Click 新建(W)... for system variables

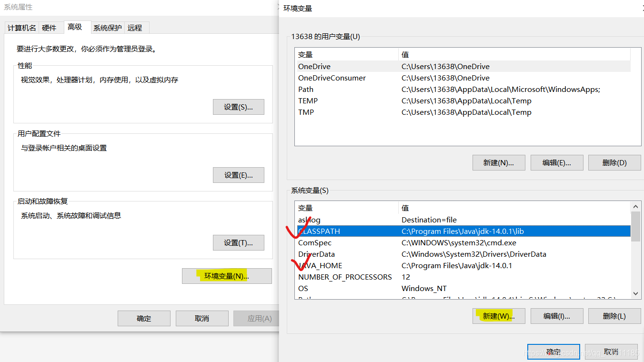(x=499, y=316)
